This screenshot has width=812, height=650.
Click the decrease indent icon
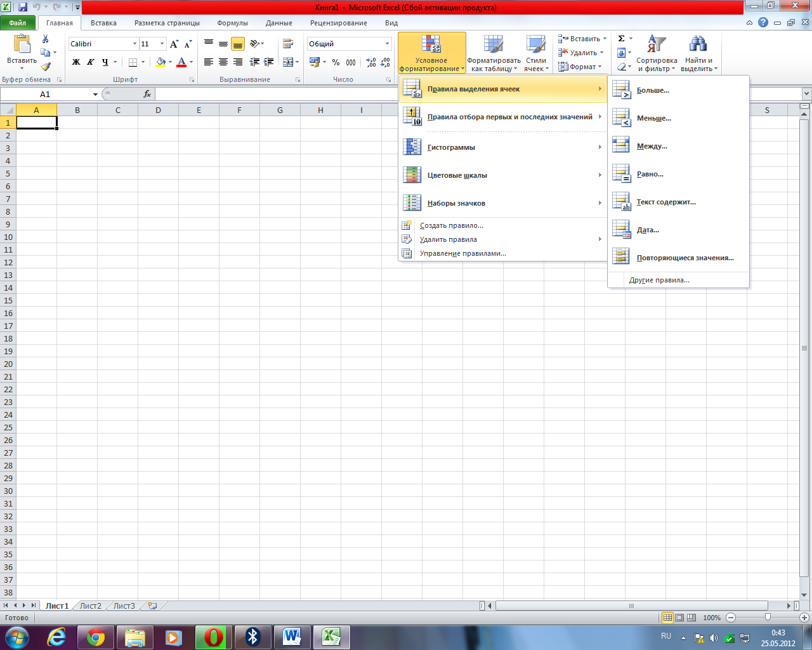254,62
